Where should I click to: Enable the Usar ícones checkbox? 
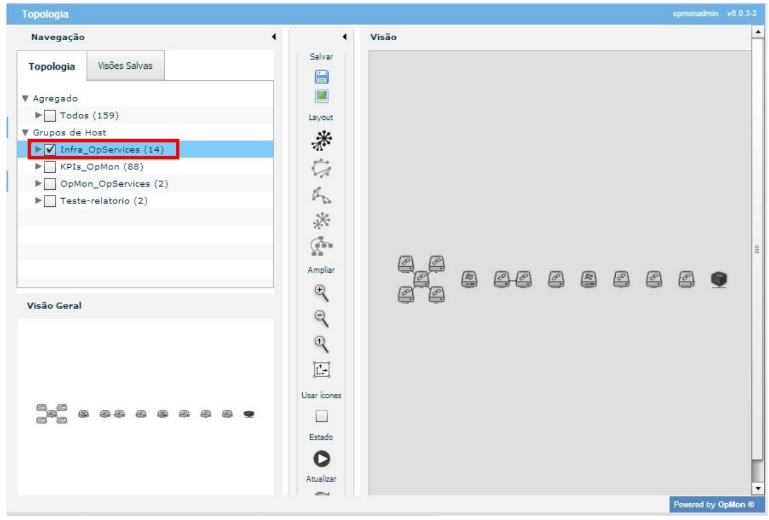point(322,416)
